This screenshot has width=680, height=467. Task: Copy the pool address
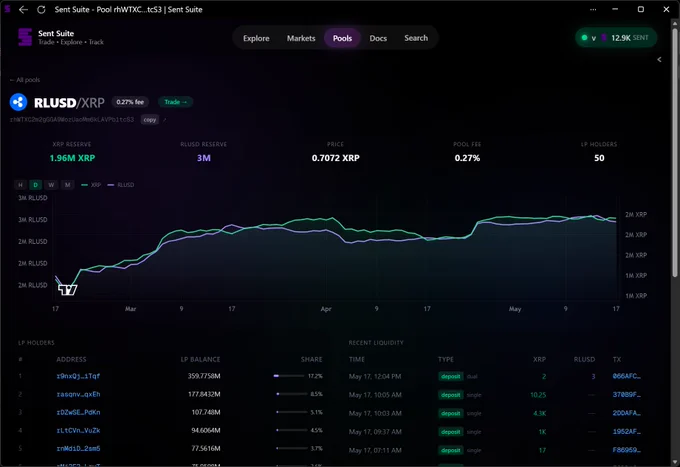150,120
